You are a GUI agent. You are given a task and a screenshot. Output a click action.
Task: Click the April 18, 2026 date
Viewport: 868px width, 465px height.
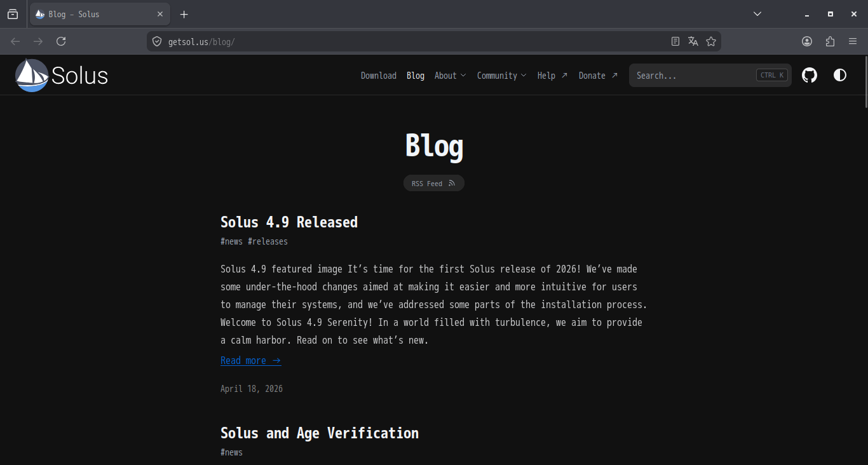point(252,389)
